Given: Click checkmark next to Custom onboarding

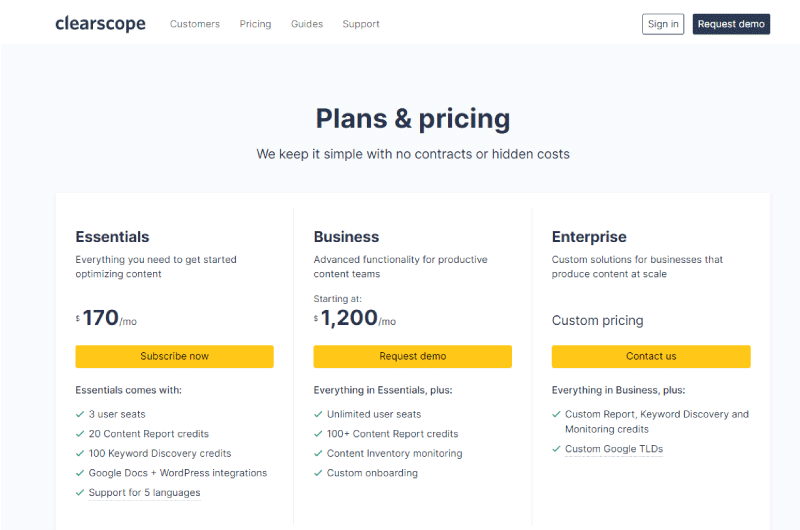Looking at the screenshot, I should tap(318, 473).
